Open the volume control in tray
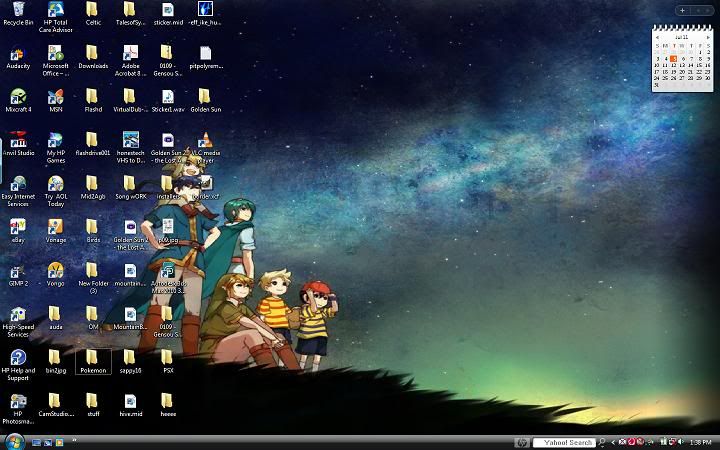 [680, 442]
